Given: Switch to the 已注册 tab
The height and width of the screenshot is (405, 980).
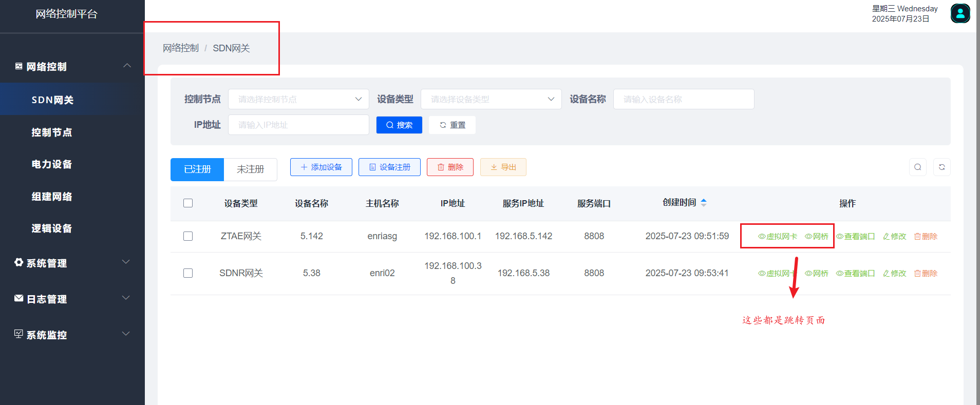Looking at the screenshot, I should pyautogui.click(x=197, y=169).
